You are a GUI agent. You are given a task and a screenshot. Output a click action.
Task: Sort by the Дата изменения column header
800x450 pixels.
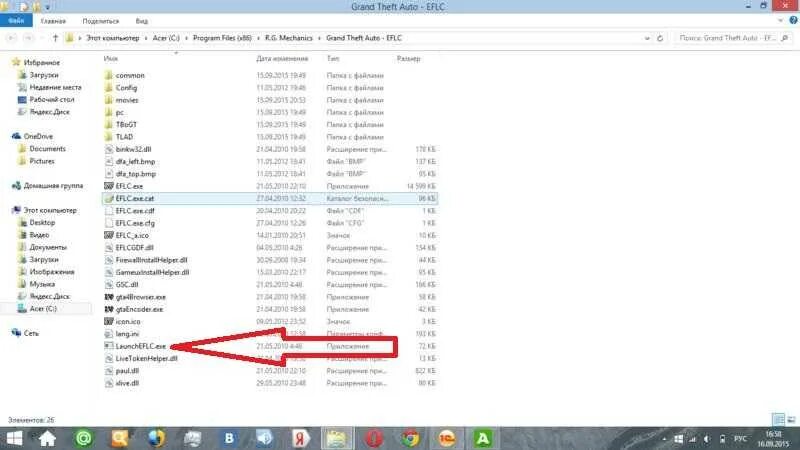click(282, 59)
